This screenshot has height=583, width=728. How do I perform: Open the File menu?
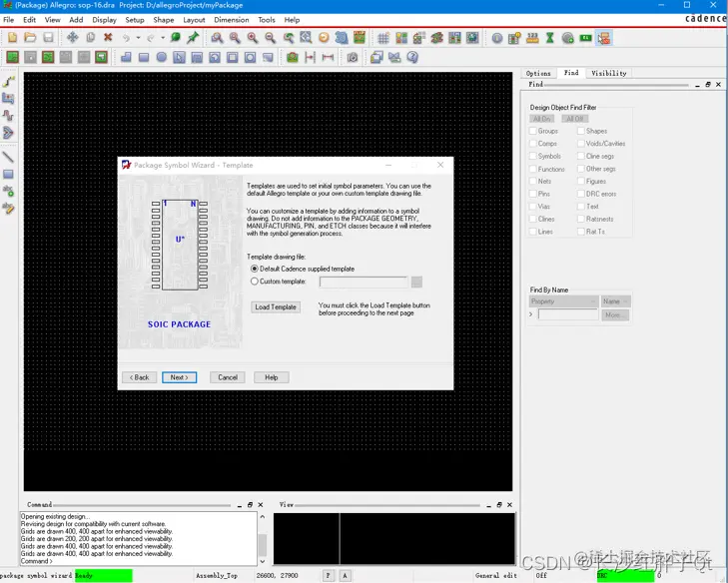(x=8, y=20)
